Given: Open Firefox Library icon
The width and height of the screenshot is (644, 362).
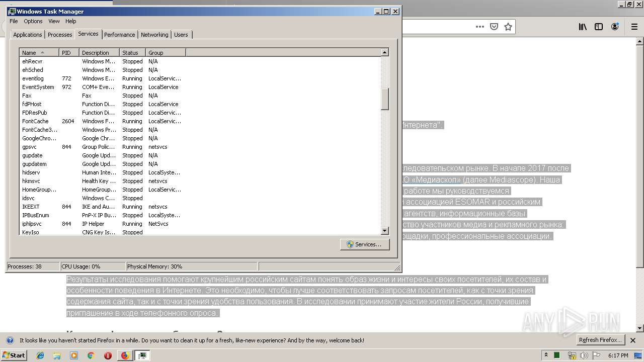Looking at the screenshot, I should tap(583, 27).
